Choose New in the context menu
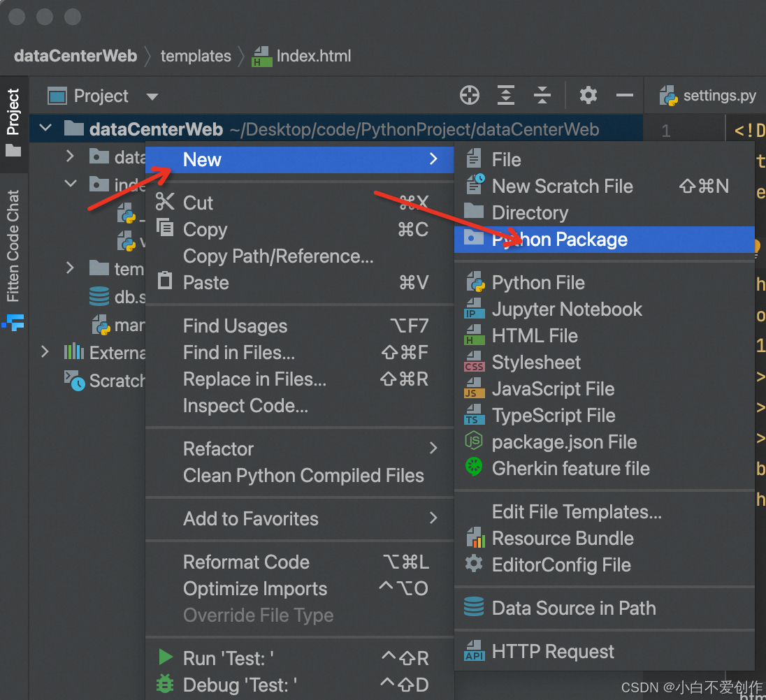 coord(299,159)
